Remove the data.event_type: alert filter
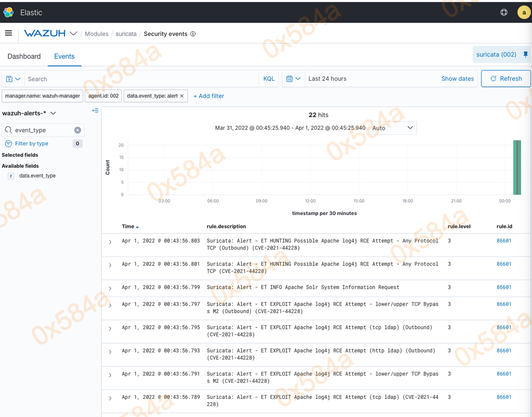Image resolution: width=532 pixels, height=417 pixels. (182, 96)
